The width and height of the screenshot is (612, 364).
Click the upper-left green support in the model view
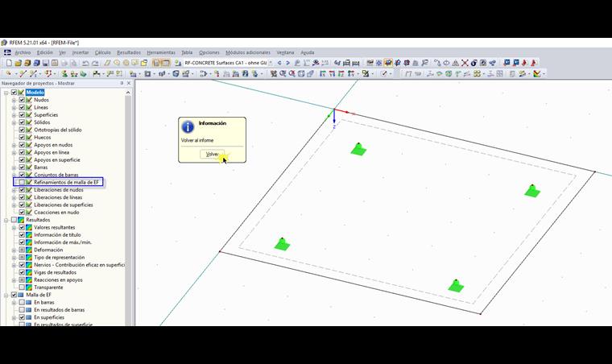(358, 150)
